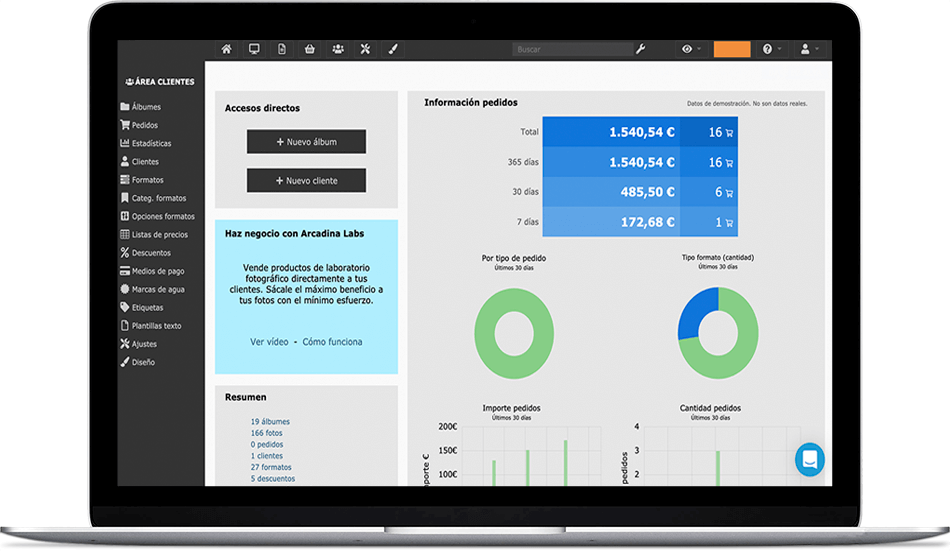This screenshot has width=950, height=551.
Task: Expand the eye preview dropdown
Action: (691, 49)
